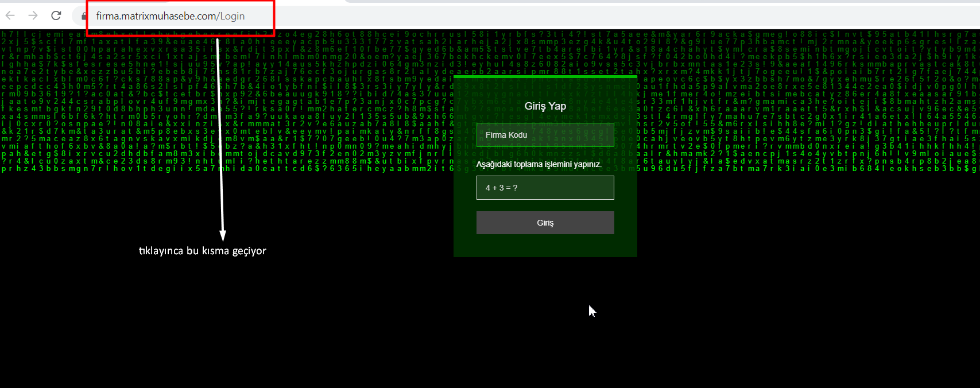
Task: Click the white arrow's downward arrowhead
Action: click(x=223, y=235)
